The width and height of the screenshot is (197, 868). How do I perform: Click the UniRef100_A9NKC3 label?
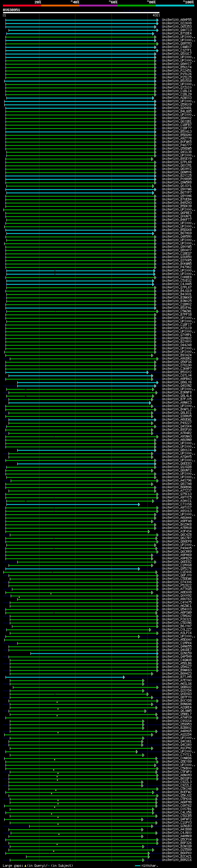click(177, 403)
